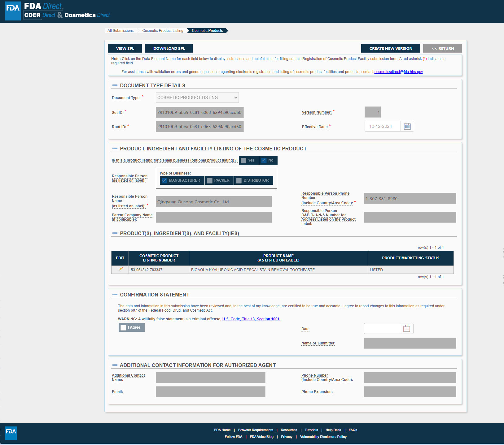Open Cosmetic Product Listing breadcrumb

click(x=163, y=31)
